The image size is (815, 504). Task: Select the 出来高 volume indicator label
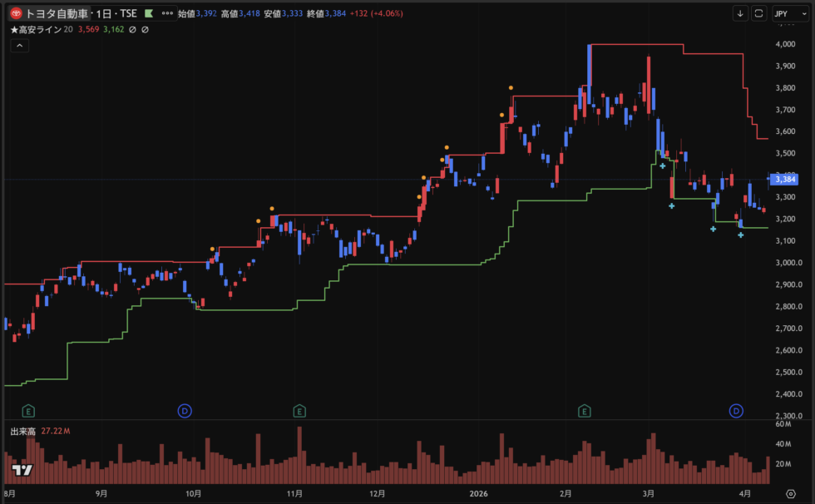point(22,432)
